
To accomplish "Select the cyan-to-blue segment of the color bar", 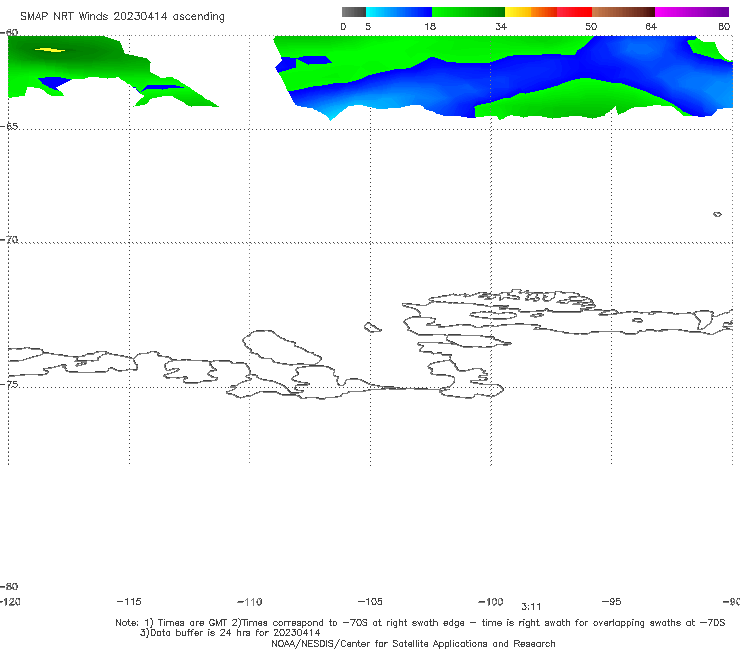I will coord(399,12).
